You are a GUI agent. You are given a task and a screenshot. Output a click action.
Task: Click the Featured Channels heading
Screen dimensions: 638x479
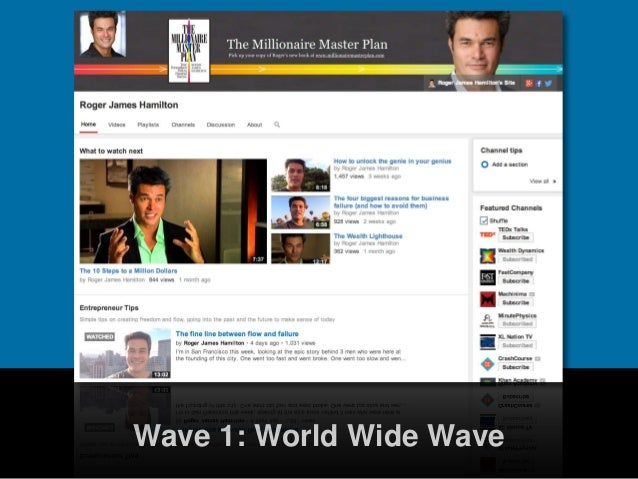click(x=511, y=208)
